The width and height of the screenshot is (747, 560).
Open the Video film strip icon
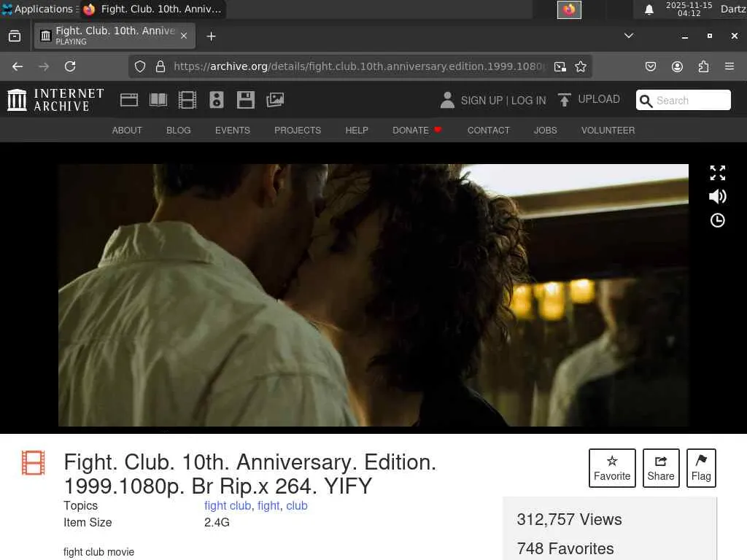coord(187,100)
